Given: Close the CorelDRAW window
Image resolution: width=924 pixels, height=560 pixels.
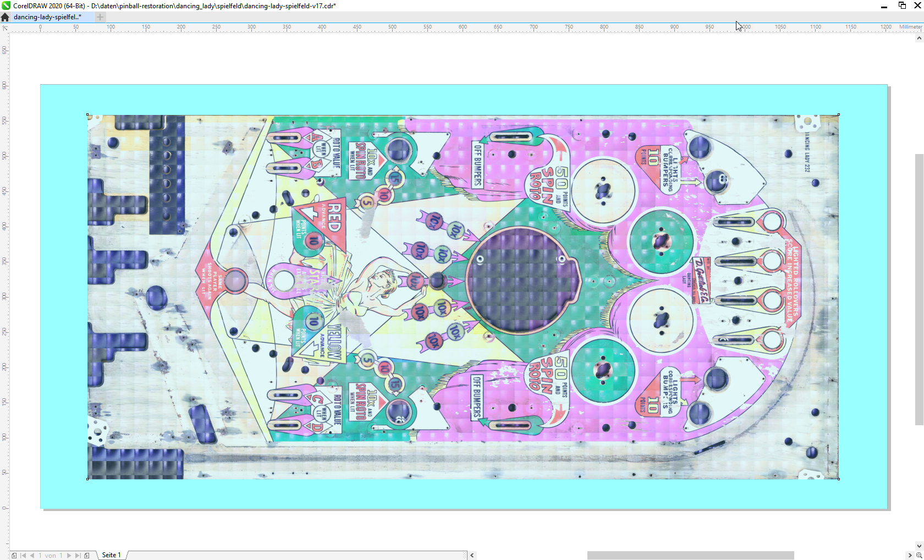Looking at the screenshot, I should tap(917, 6).
